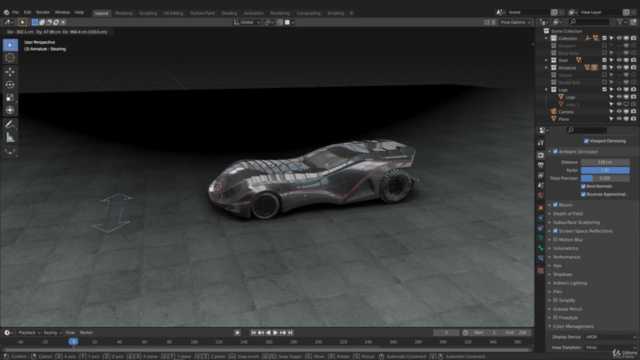The height and width of the screenshot is (360, 640).
Task: Exclude the Shell collection from view layer
Action: point(604,60)
